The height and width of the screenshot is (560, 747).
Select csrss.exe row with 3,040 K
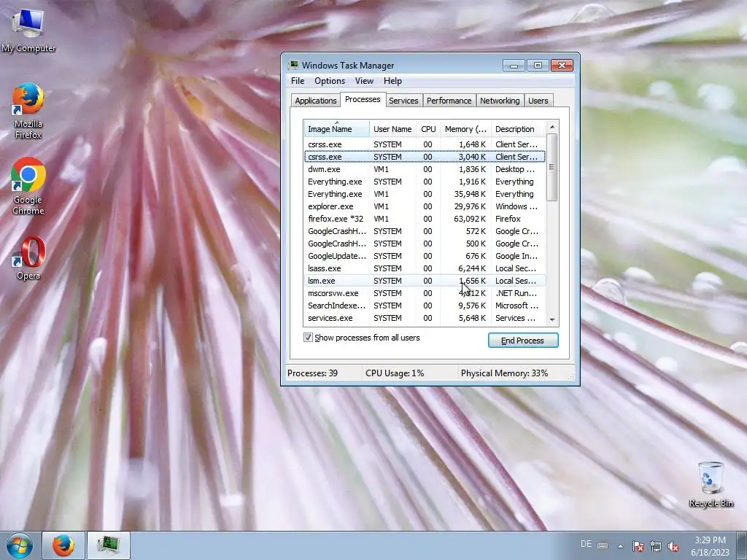pyautogui.click(x=425, y=157)
